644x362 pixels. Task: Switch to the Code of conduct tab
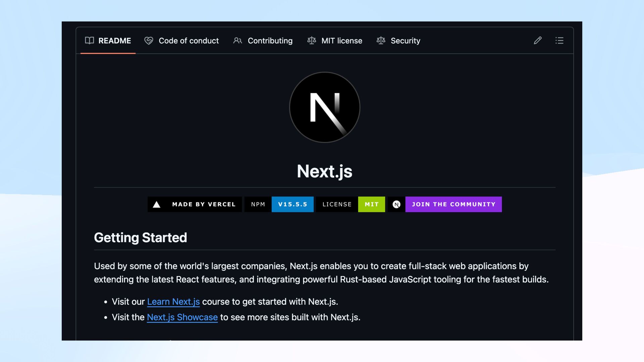(189, 41)
